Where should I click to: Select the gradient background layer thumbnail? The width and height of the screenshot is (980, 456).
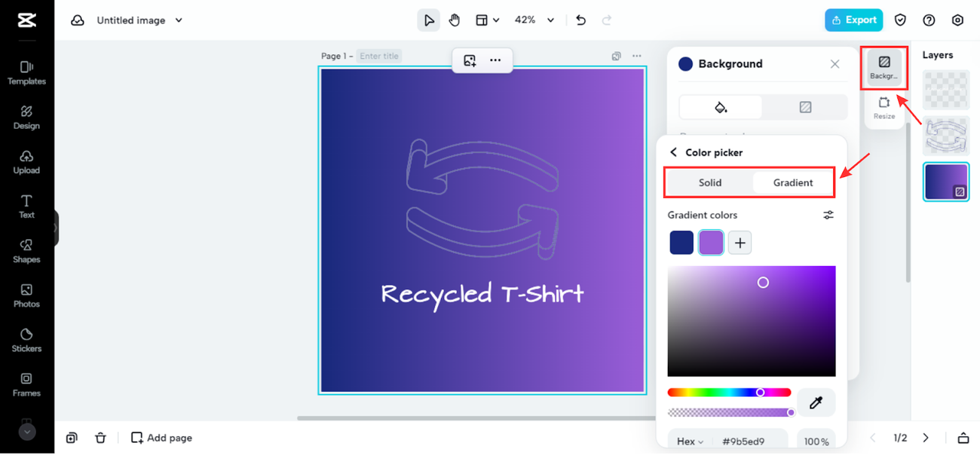coord(946,182)
